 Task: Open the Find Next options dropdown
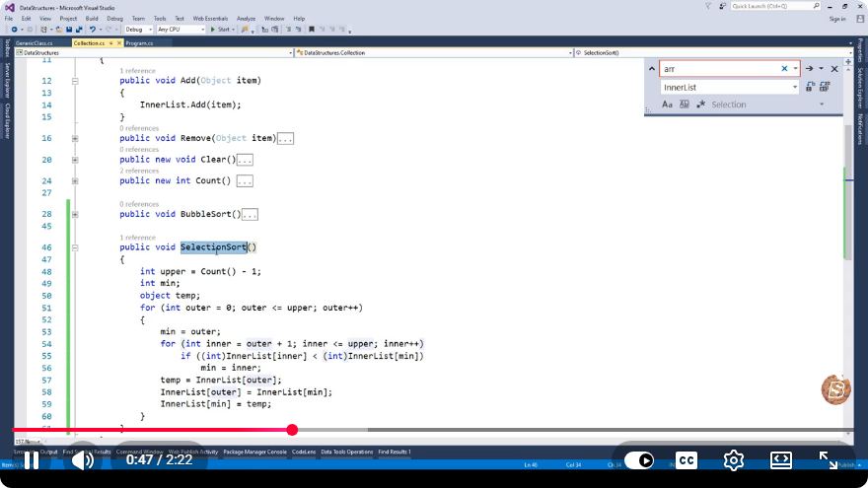coord(821,69)
